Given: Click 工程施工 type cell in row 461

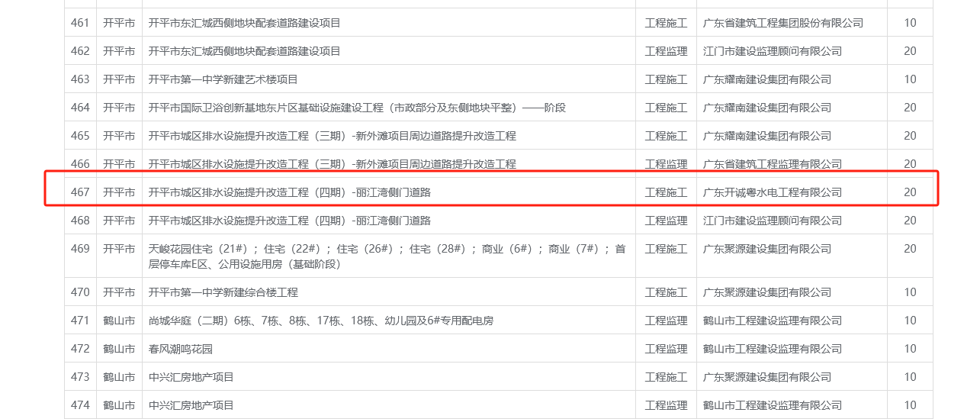Looking at the screenshot, I should [x=666, y=23].
